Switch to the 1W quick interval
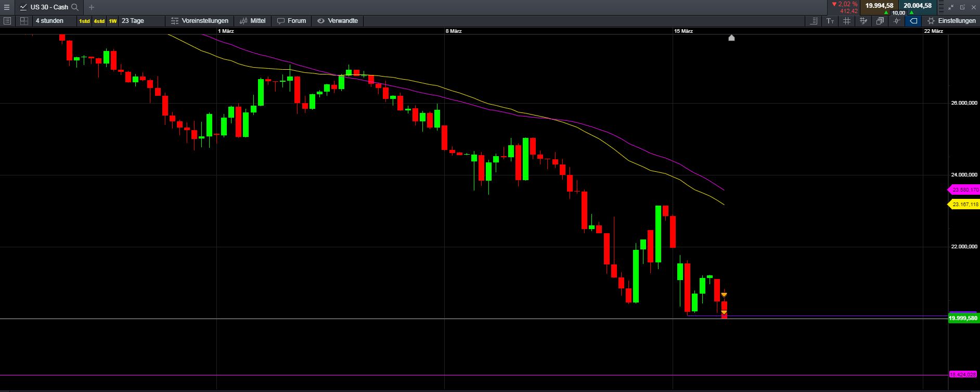Screen dimensions: 980x392 coord(112,21)
